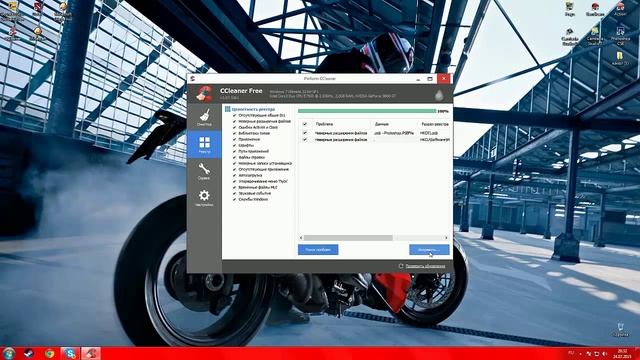This screenshot has width=640, height=360.
Task: Sort results by the Проблема column header
Action: (x=341, y=124)
